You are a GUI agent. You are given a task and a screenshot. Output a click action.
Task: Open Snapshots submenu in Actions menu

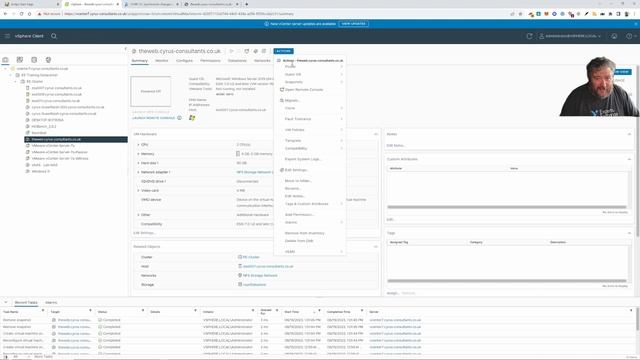click(x=310, y=82)
